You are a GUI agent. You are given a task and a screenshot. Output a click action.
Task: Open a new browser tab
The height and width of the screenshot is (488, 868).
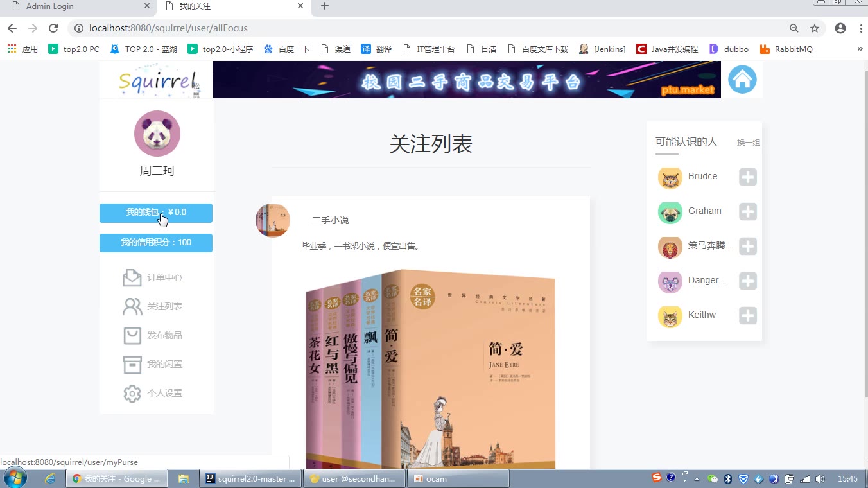point(325,6)
